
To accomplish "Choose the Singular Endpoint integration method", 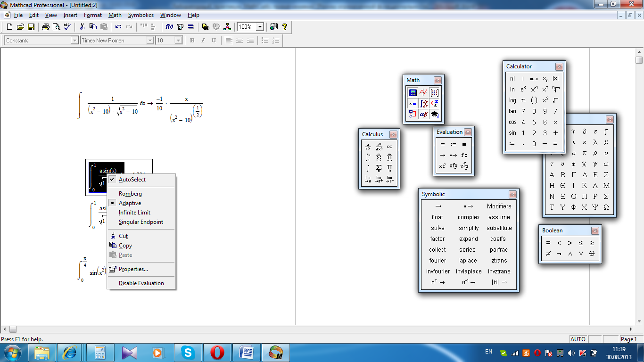I will [141, 222].
